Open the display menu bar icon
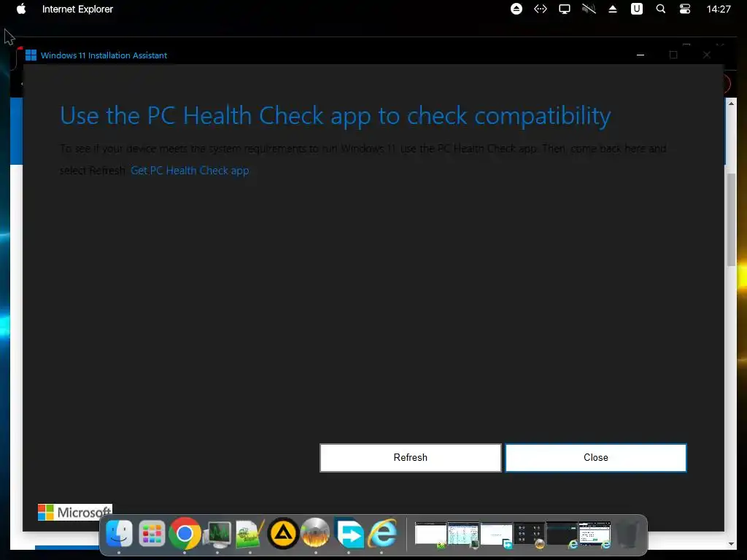 [x=565, y=9]
